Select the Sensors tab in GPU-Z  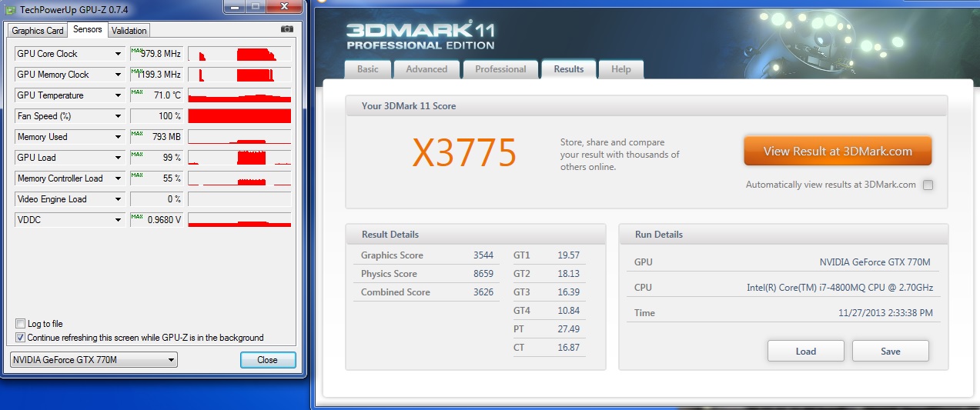87,29
